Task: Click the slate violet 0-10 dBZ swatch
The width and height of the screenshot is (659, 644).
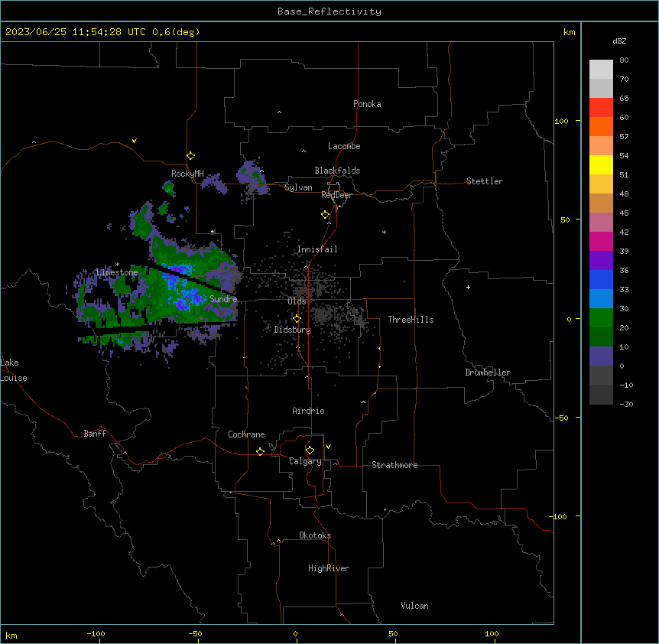Action: click(601, 356)
